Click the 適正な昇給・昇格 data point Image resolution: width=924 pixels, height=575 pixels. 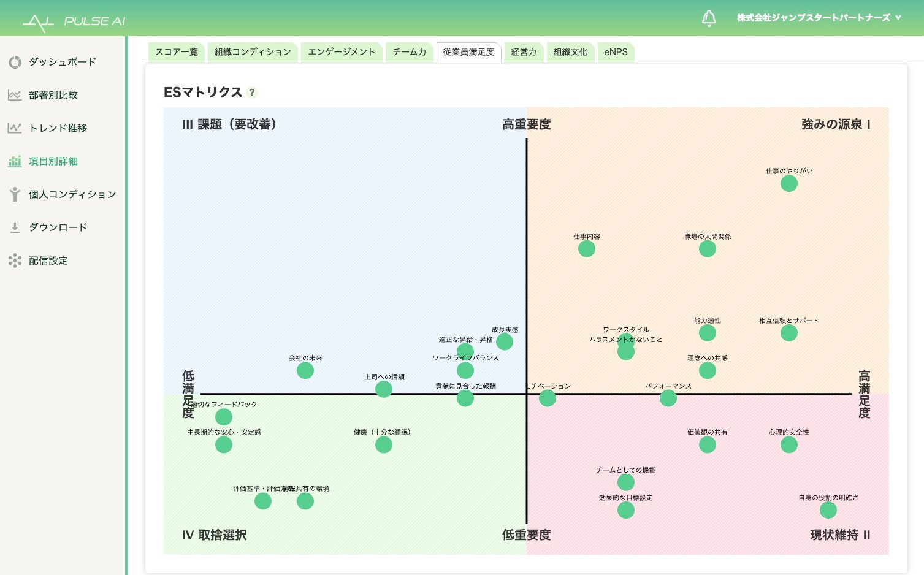click(465, 351)
